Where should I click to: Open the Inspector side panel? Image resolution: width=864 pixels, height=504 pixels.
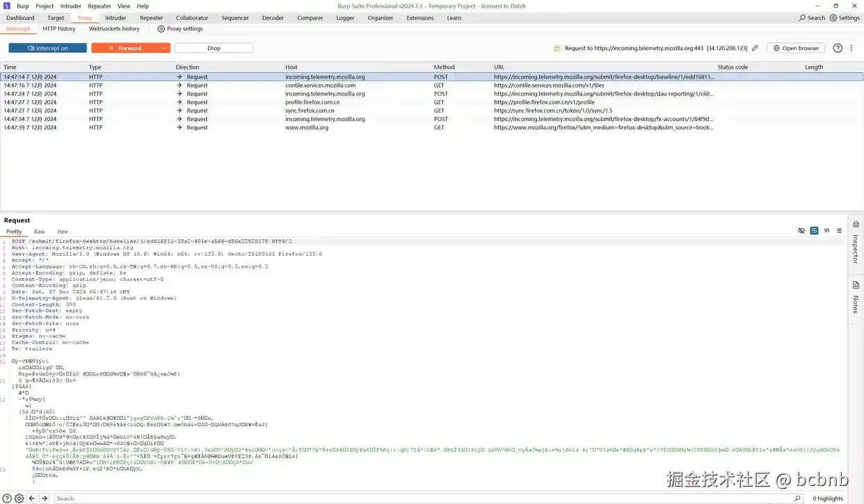click(x=856, y=242)
